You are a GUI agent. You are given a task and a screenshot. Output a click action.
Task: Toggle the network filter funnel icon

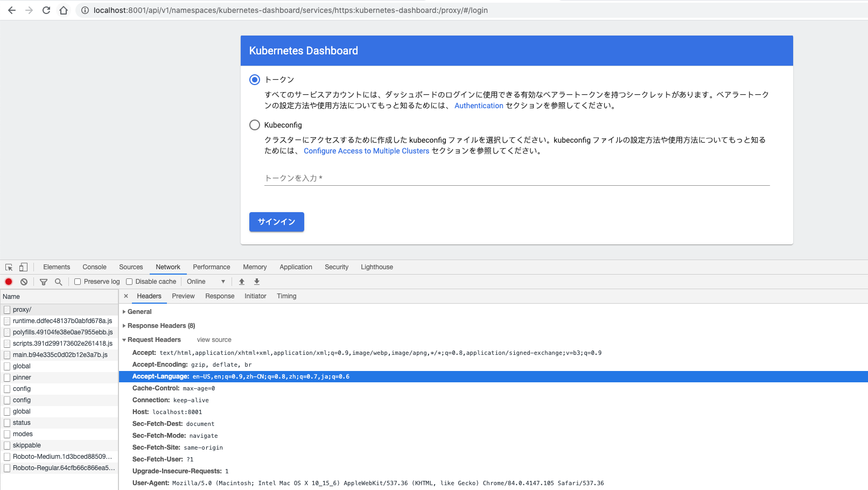(x=44, y=282)
